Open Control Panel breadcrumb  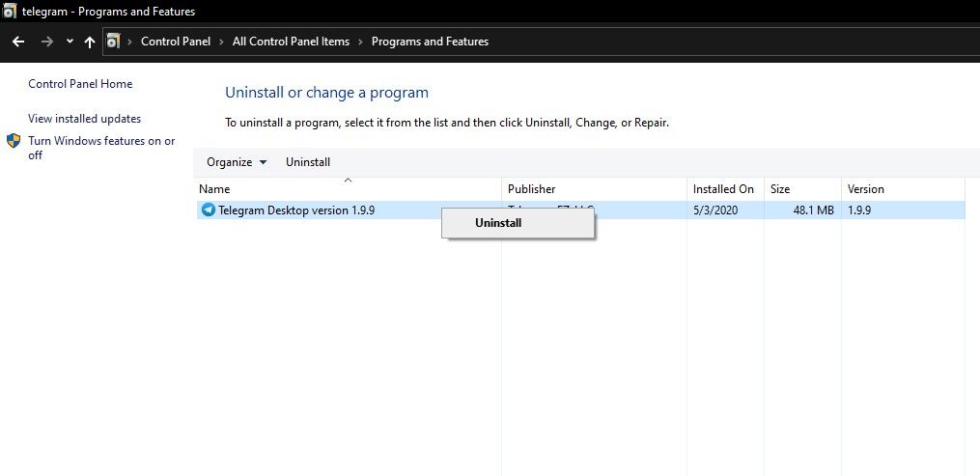(x=176, y=42)
